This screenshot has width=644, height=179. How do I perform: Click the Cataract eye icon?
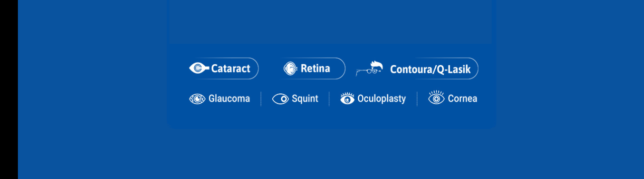tap(199, 68)
